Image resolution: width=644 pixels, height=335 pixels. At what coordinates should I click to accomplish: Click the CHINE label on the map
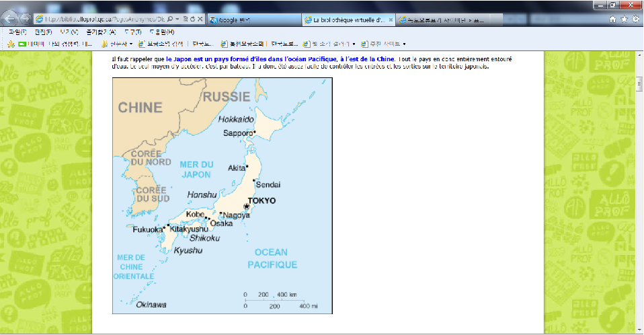140,108
